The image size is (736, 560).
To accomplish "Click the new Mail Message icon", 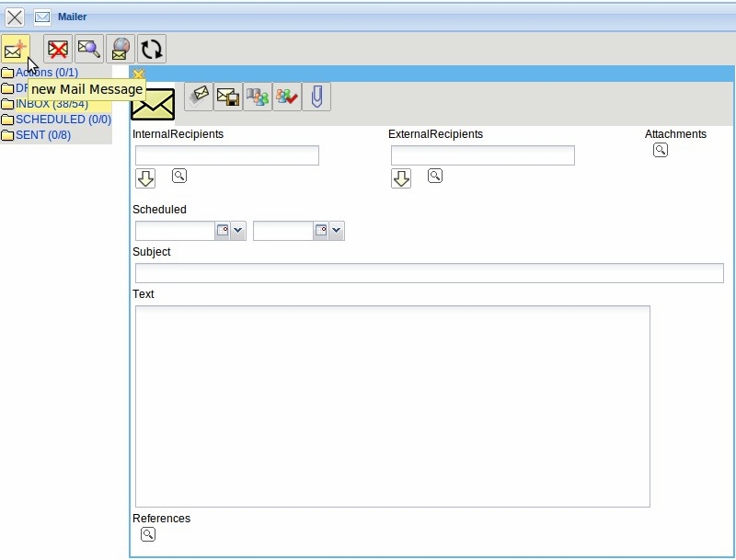I will pos(15,49).
